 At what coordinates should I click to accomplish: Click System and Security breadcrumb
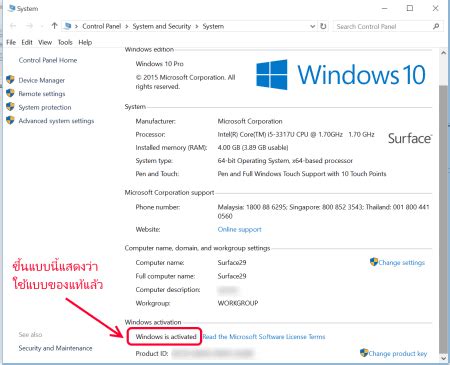[162, 26]
